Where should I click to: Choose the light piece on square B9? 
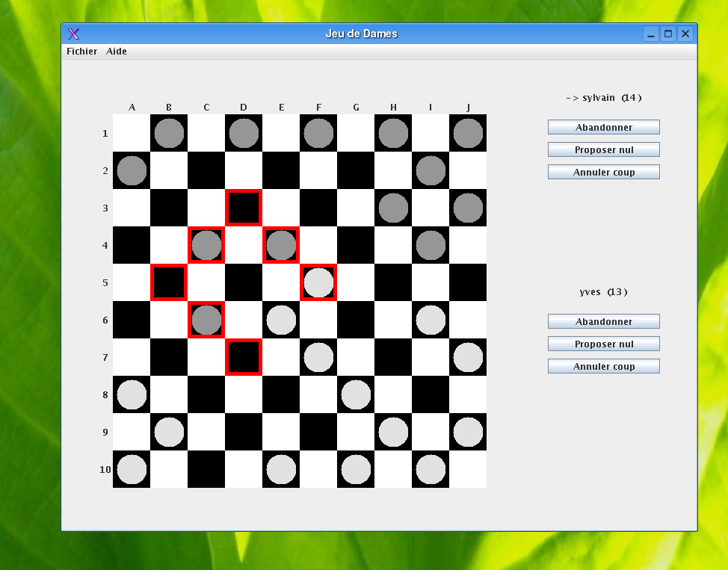pyautogui.click(x=169, y=432)
